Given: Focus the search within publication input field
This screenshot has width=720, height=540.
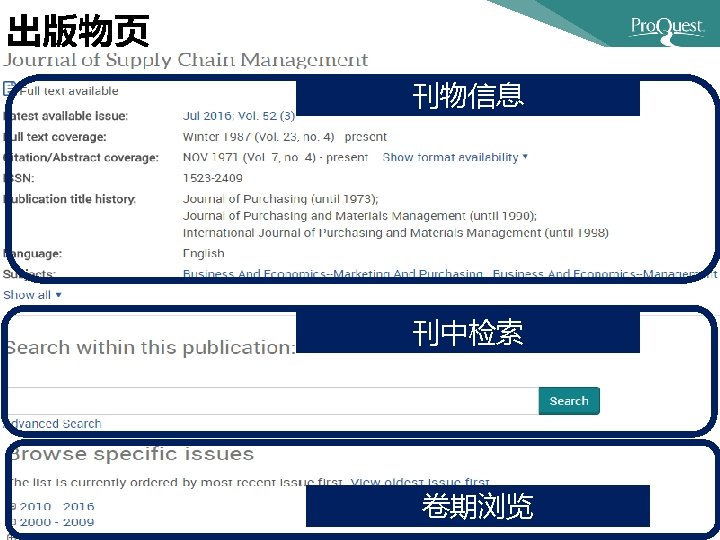Looking at the screenshot, I should [273, 401].
